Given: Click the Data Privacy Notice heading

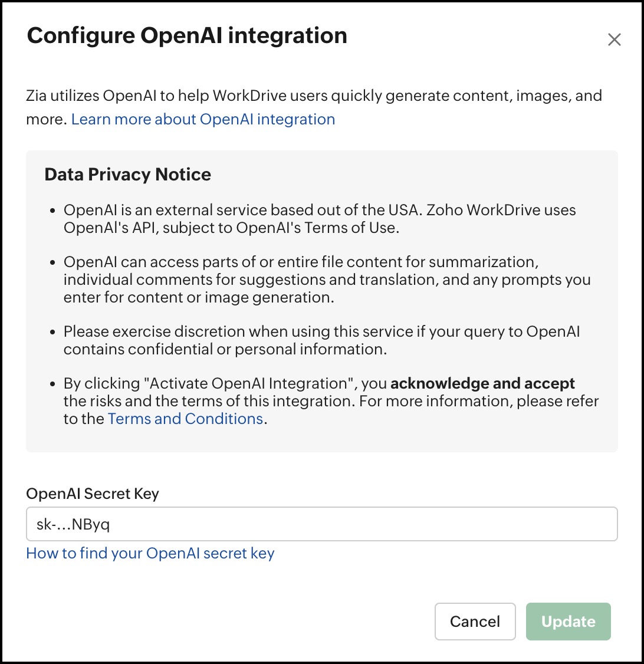Looking at the screenshot, I should (x=128, y=175).
